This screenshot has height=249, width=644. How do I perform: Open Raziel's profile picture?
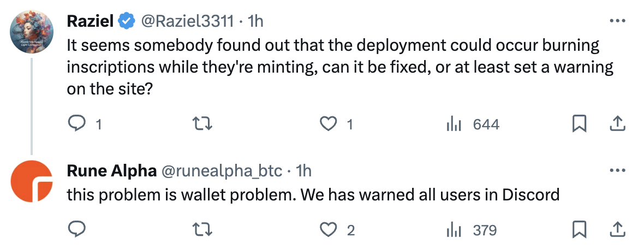[x=32, y=32]
